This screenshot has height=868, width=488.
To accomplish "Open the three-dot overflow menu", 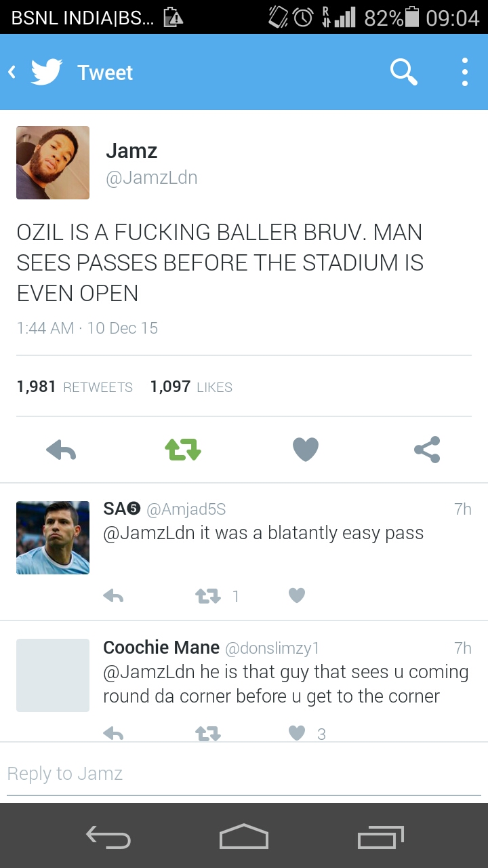I will pyautogui.click(x=464, y=72).
